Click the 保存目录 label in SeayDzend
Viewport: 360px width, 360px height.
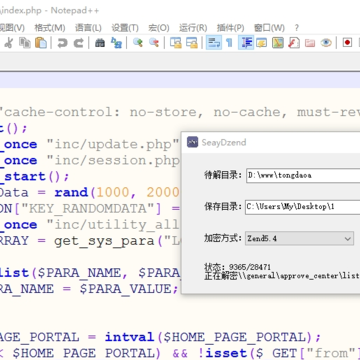click(x=223, y=206)
